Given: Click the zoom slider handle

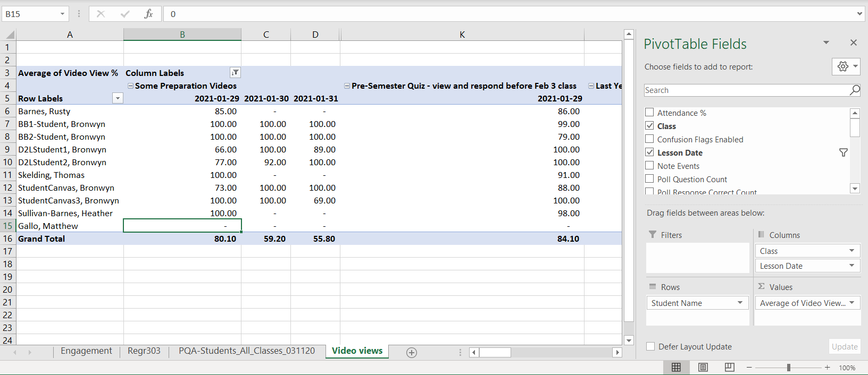Looking at the screenshot, I should (789, 368).
